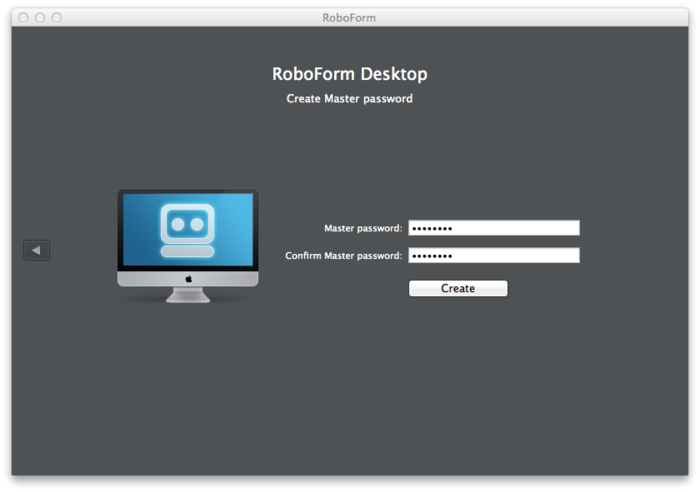700x492 pixels.
Task: Minimize the RoboForm window
Action: pos(40,17)
